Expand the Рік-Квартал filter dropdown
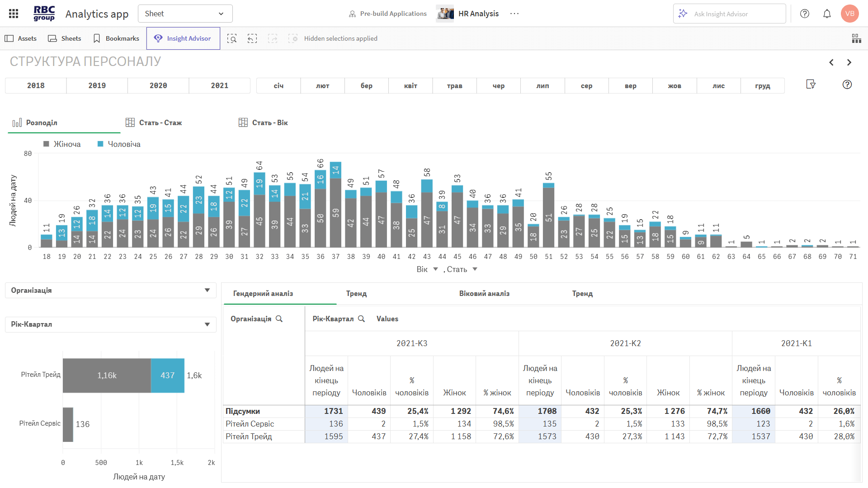Viewport: 868px width, 488px height. click(207, 324)
